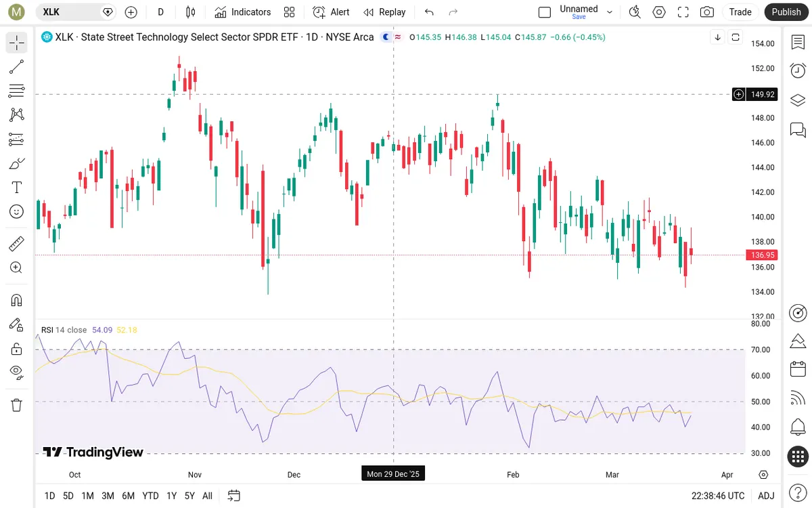Select the 3M time range
This screenshot has width=812, height=508.
click(108, 496)
